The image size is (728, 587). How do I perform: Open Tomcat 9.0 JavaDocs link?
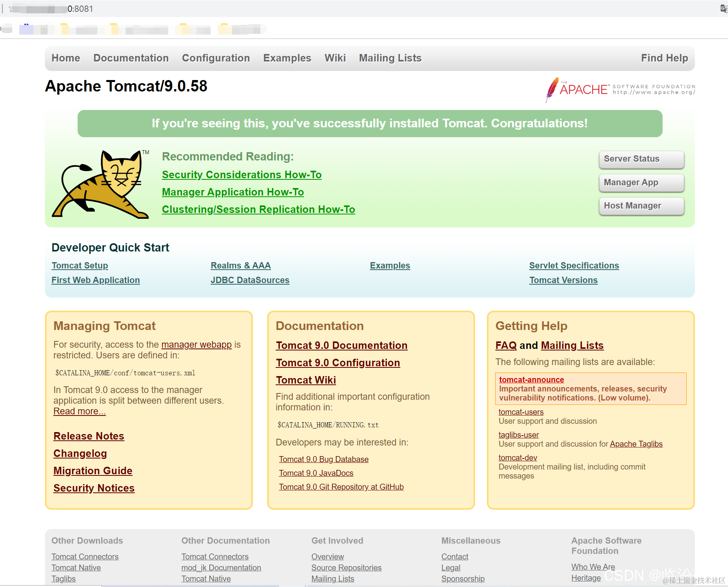316,473
